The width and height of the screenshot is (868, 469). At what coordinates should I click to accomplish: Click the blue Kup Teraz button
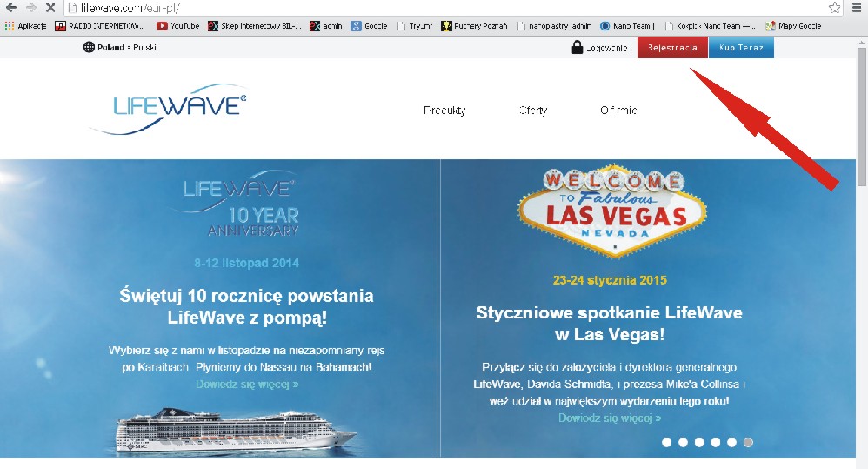[741, 48]
